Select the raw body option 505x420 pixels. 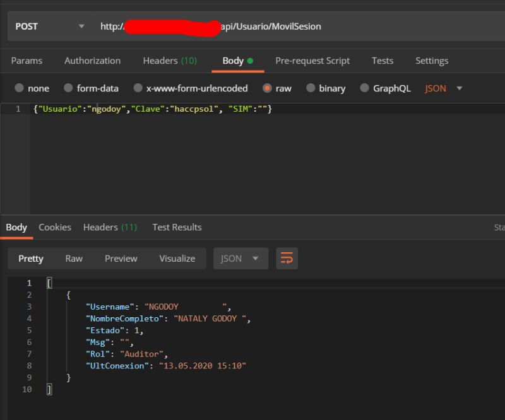pos(278,88)
